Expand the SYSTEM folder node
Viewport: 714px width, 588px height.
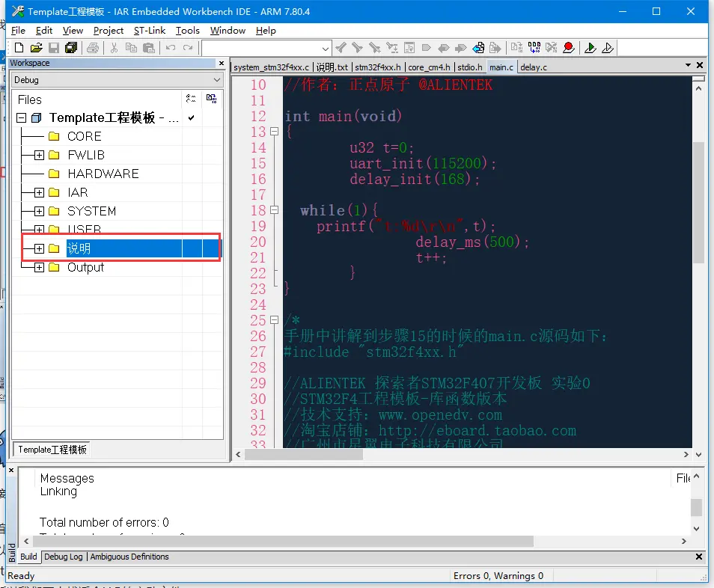tap(39, 211)
